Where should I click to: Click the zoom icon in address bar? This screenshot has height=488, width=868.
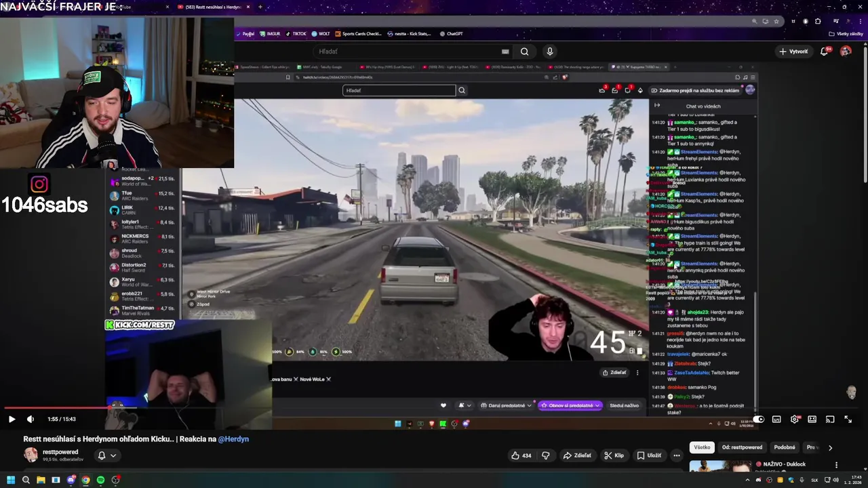(x=754, y=21)
